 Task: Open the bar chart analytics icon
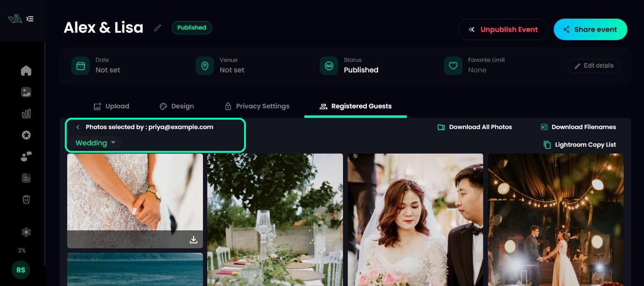click(x=26, y=114)
